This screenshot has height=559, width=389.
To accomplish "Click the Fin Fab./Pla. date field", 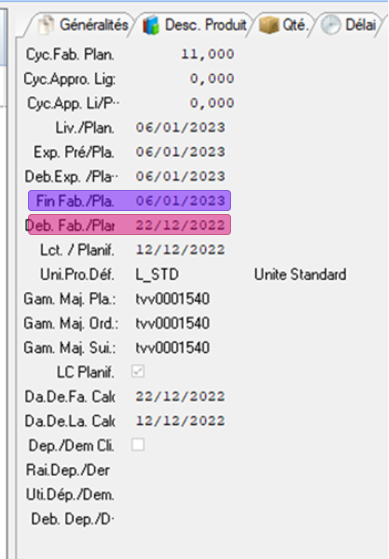I will coord(180,201).
